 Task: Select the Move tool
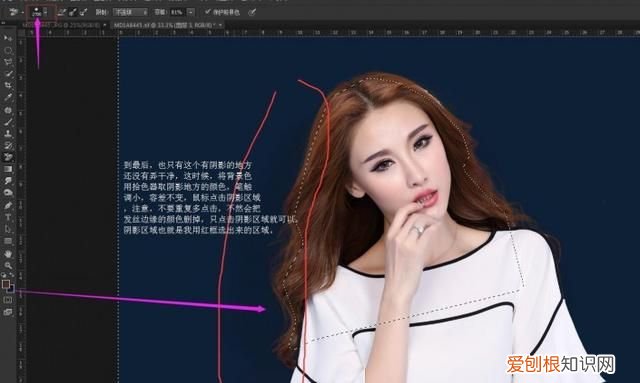8,38
